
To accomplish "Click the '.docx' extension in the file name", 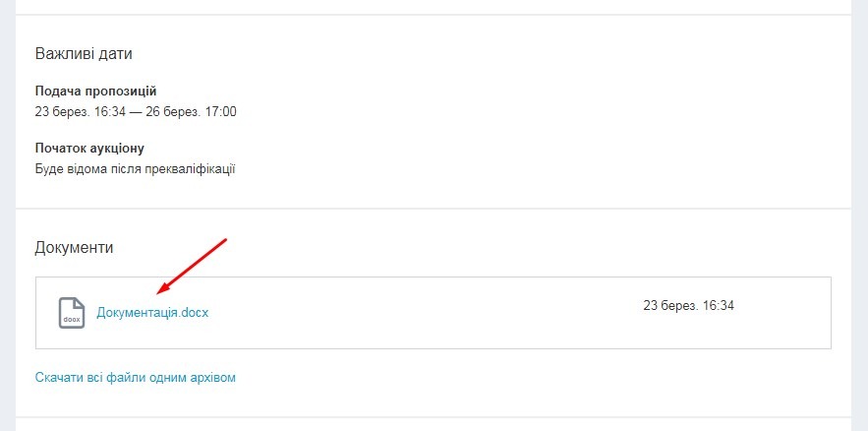I will point(194,313).
